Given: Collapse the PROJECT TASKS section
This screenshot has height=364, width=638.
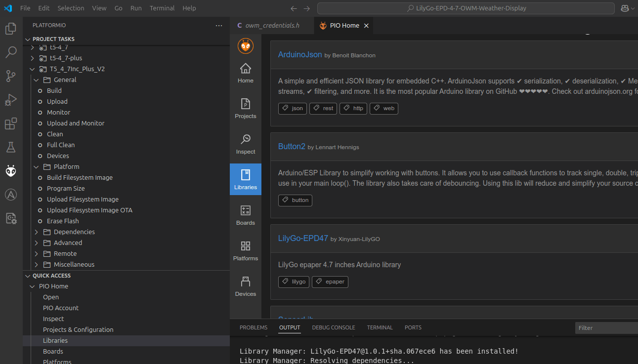Looking at the screenshot, I should coord(28,39).
